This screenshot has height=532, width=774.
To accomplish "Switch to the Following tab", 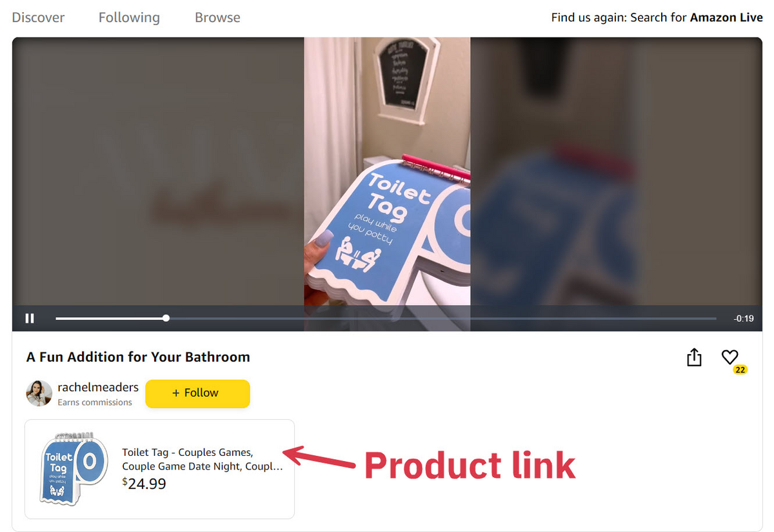I will pyautogui.click(x=129, y=17).
